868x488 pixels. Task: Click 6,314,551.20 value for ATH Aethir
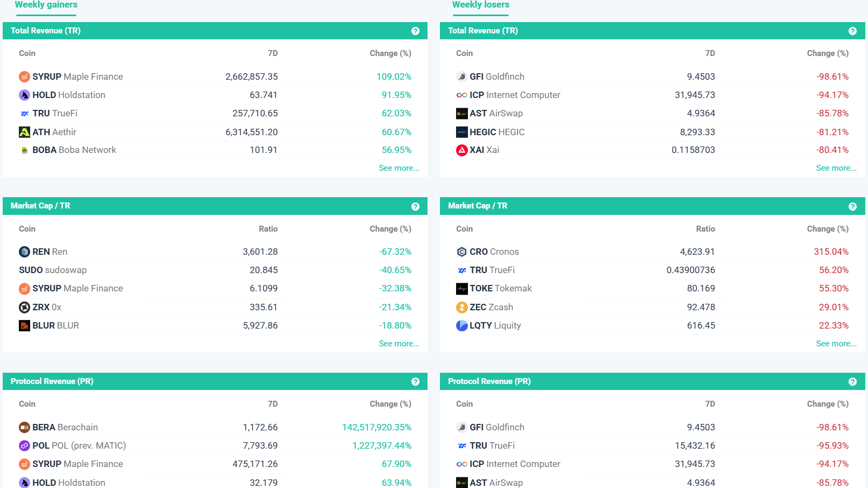click(x=251, y=132)
